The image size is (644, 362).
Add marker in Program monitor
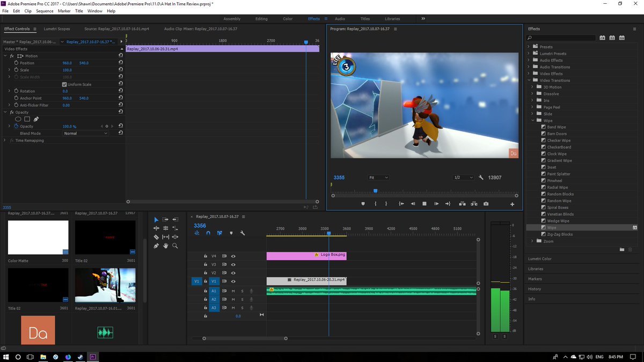coord(363,204)
